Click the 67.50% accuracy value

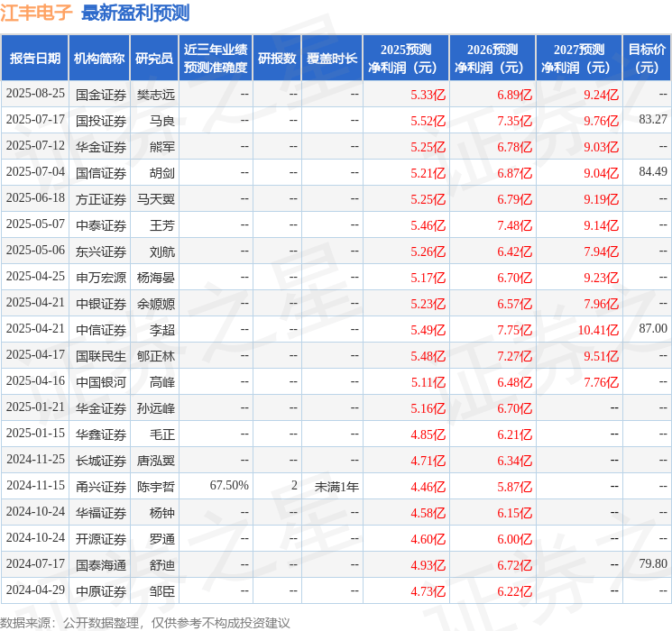coord(229,485)
